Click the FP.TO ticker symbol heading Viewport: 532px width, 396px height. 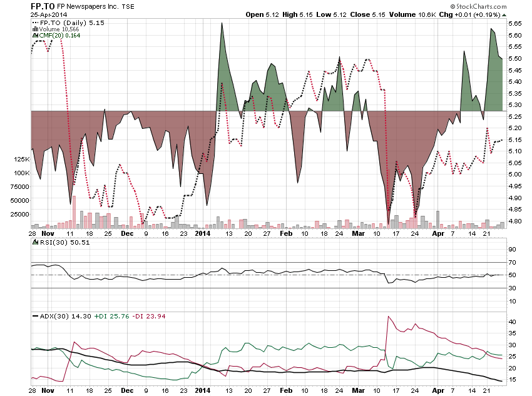(43, 6)
